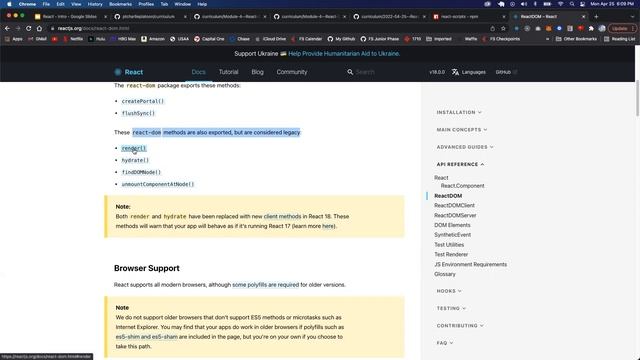Follow the render() link
640x360 pixels.
tap(134, 149)
